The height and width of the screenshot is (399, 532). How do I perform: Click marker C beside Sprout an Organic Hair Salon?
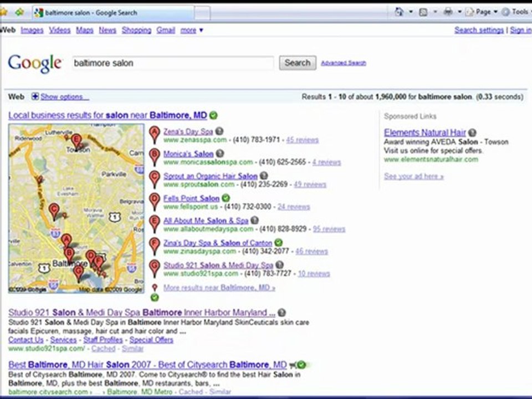[155, 178]
